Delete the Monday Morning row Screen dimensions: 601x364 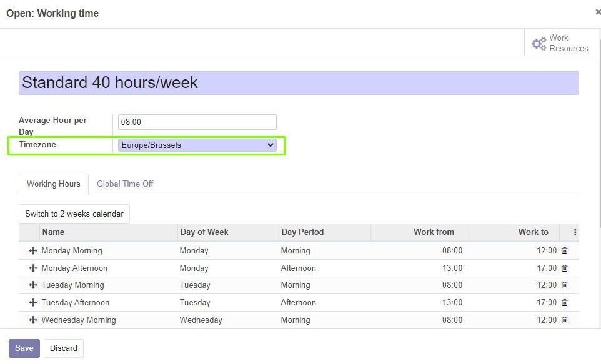click(x=564, y=250)
